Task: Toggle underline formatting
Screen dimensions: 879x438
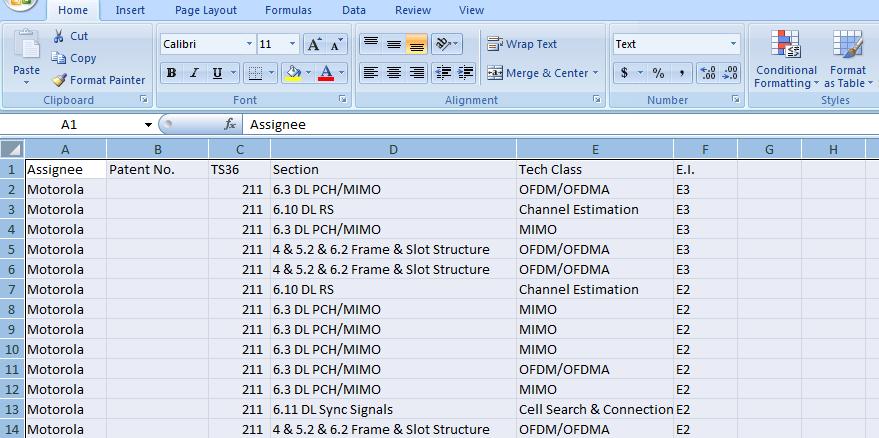Action: pyautogui.click(x=217, y=73)
